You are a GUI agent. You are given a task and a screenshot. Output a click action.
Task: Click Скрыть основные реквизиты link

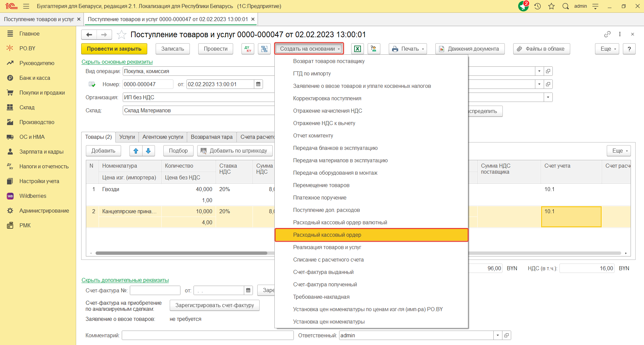point(117,62)
